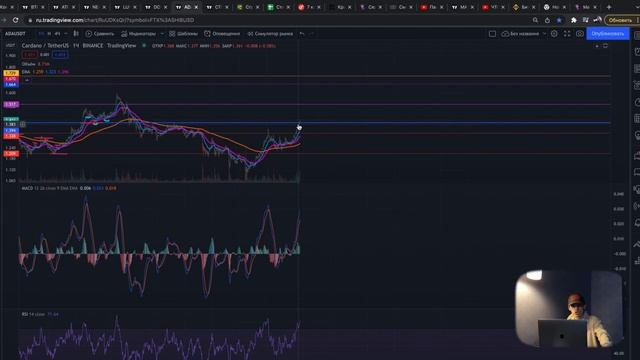Undo the last chart action
640x360 pixels.
302,33
